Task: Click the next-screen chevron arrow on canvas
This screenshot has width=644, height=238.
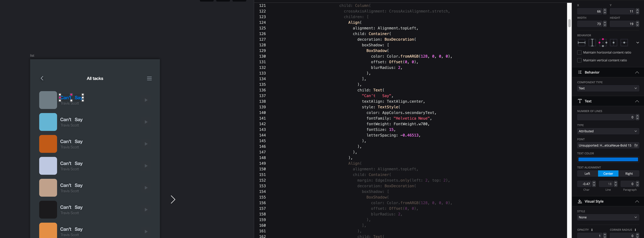Action: pos(173,199)
